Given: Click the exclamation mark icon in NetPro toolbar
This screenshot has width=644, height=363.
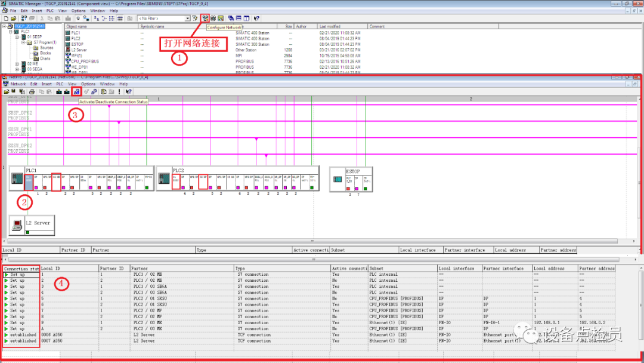Looking at the screenshot, I should 119,92.
